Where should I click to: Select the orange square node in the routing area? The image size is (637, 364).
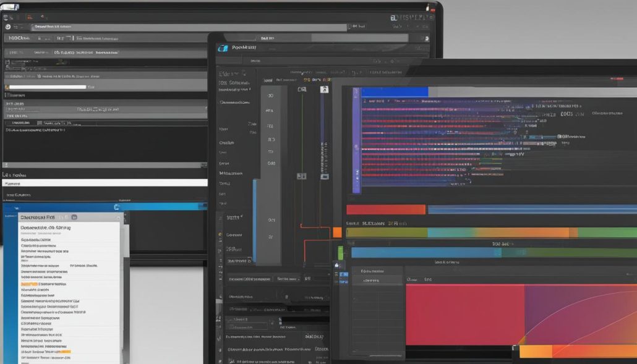coord(337,232)
